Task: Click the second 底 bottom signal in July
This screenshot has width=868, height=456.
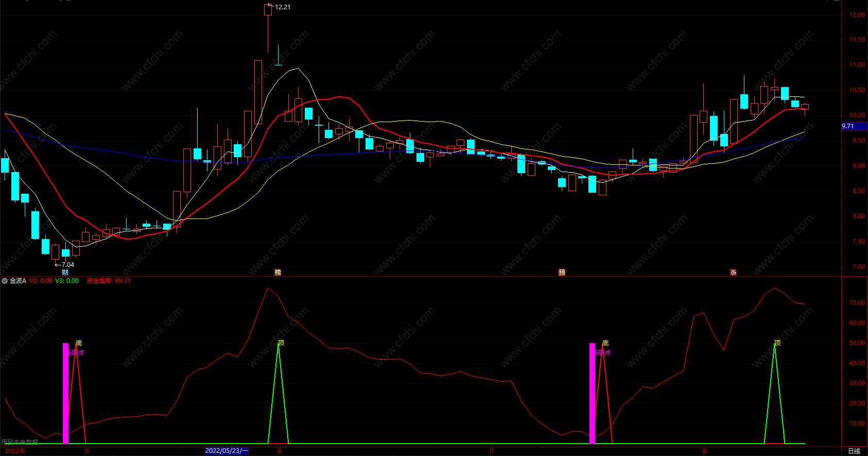Action: 605,343
